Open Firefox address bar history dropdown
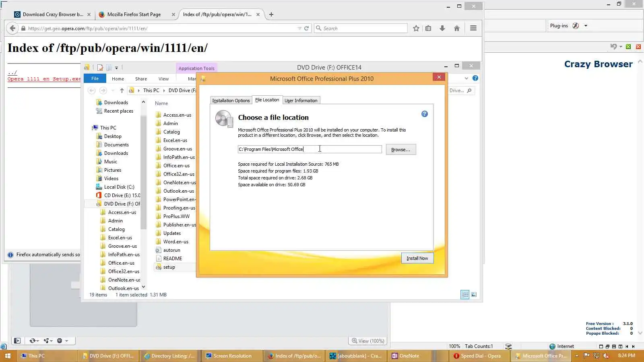 click(299, 28)
